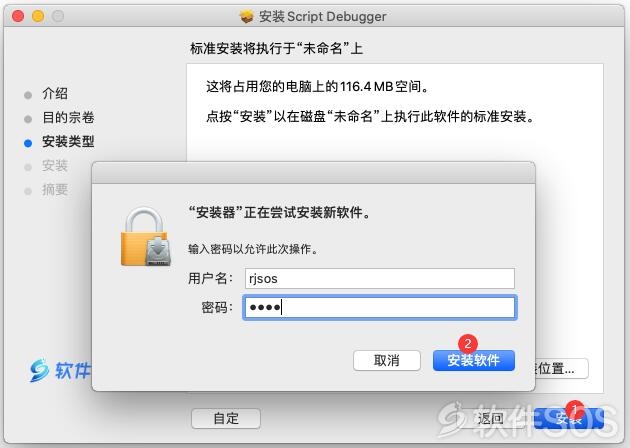Click the red badge numbered 2
The image size is (630, 448).
(468, 344)
